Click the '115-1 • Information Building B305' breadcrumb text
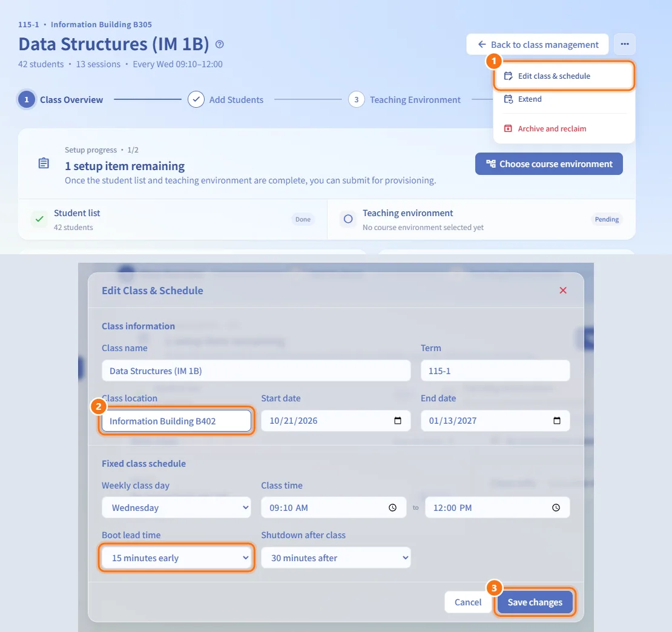Image resolution: width=672 pixels, height=632 pixels. (85, 24)
